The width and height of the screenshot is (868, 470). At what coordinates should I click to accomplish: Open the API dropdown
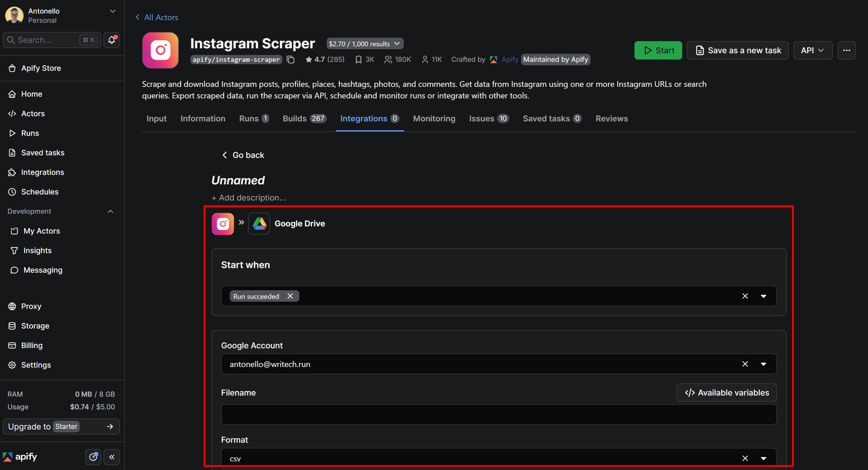[x=813, y=50]
